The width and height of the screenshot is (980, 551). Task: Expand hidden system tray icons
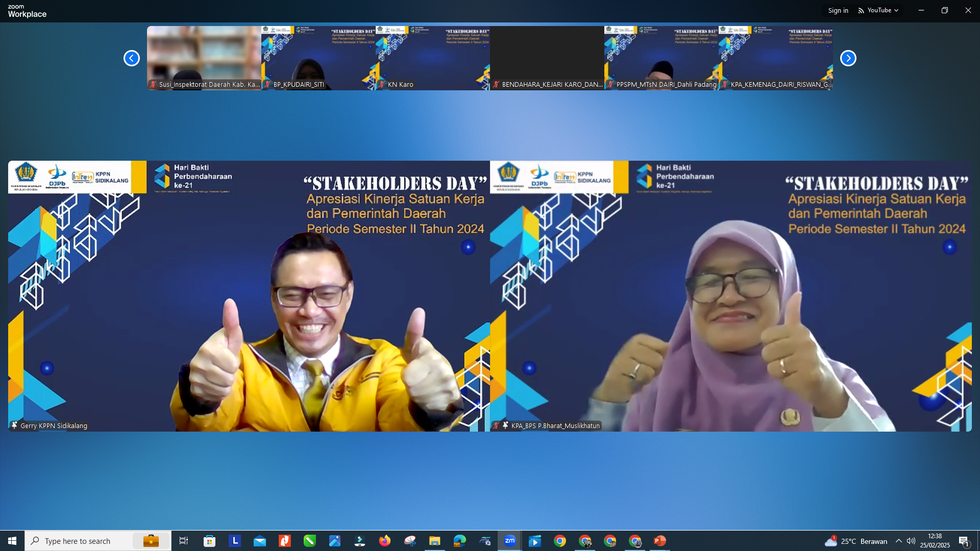[x=898, y=541]
